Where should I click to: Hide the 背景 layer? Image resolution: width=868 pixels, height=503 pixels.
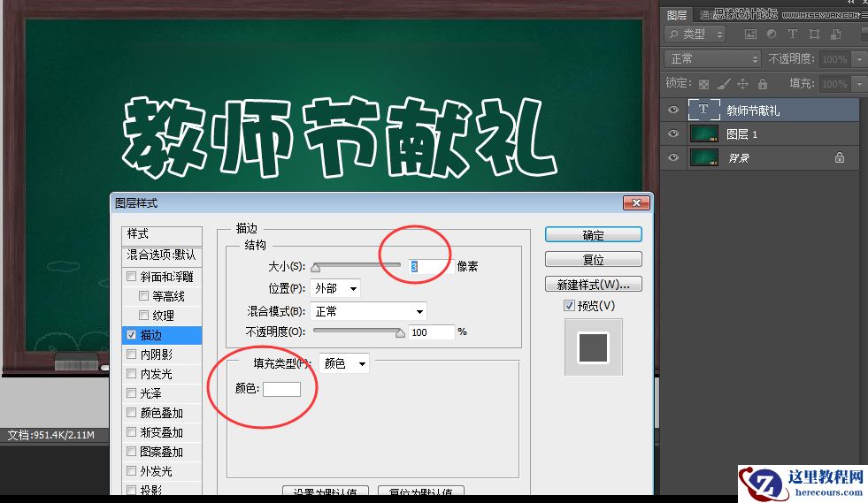click(673, 157)
